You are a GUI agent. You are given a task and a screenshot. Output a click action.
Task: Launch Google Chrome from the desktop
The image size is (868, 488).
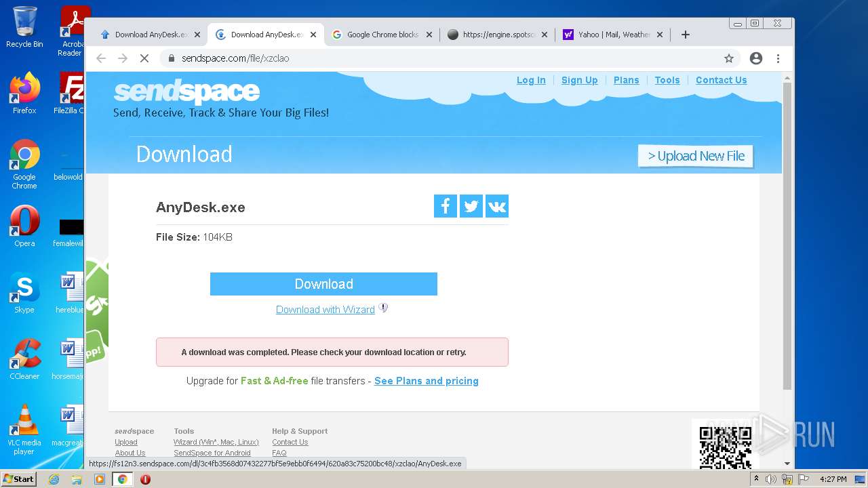[x=24, y=165]
